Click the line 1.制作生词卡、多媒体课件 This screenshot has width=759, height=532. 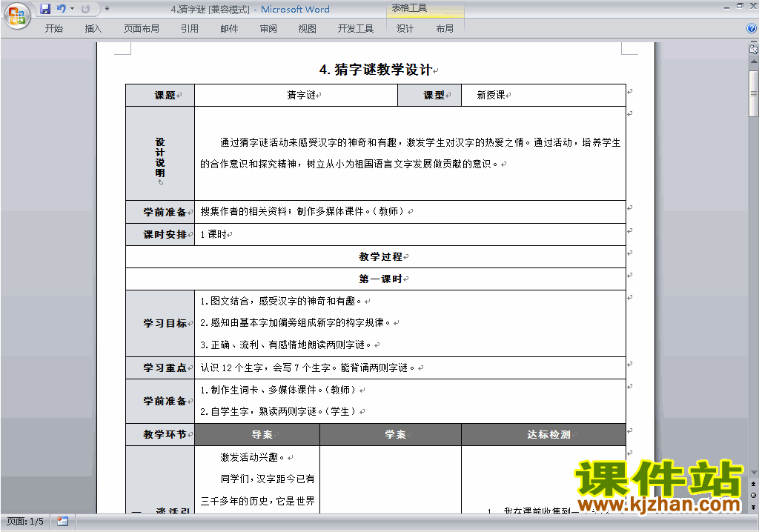point(279,390)
